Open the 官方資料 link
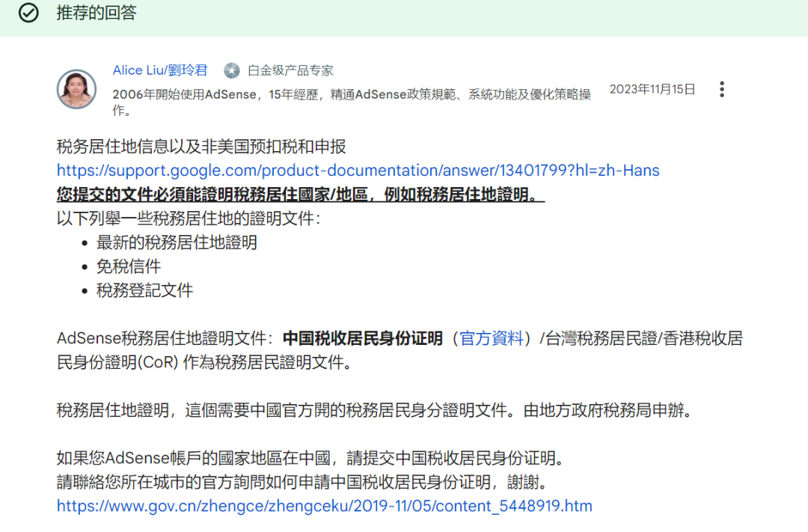The width and height of the screenshot is (808, 532). click(491, 338)
